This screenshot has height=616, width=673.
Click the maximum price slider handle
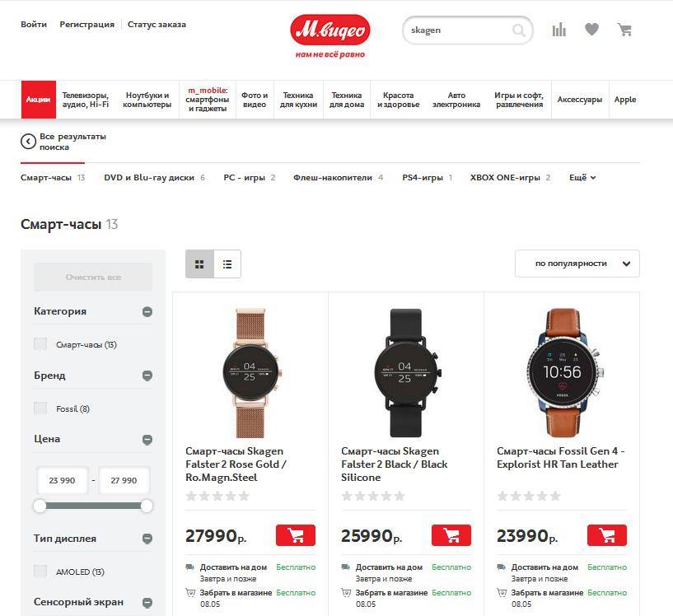click(147, 506)
